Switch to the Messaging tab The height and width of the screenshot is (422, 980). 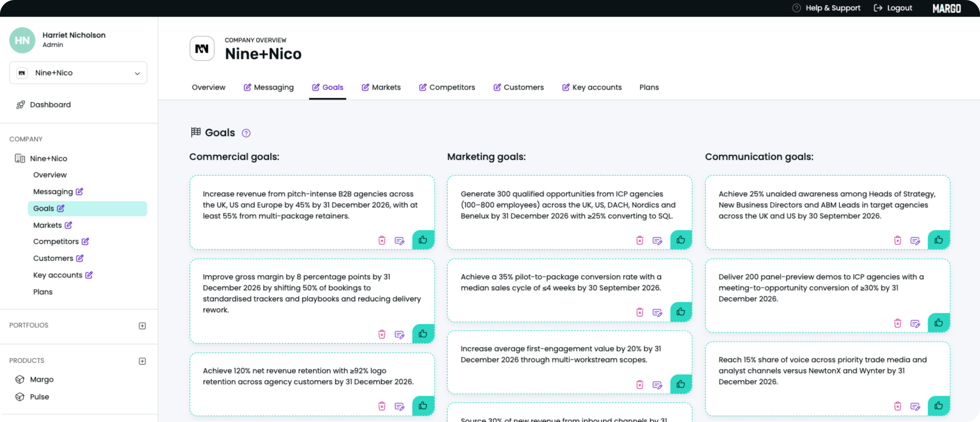(x=269, y=87)
